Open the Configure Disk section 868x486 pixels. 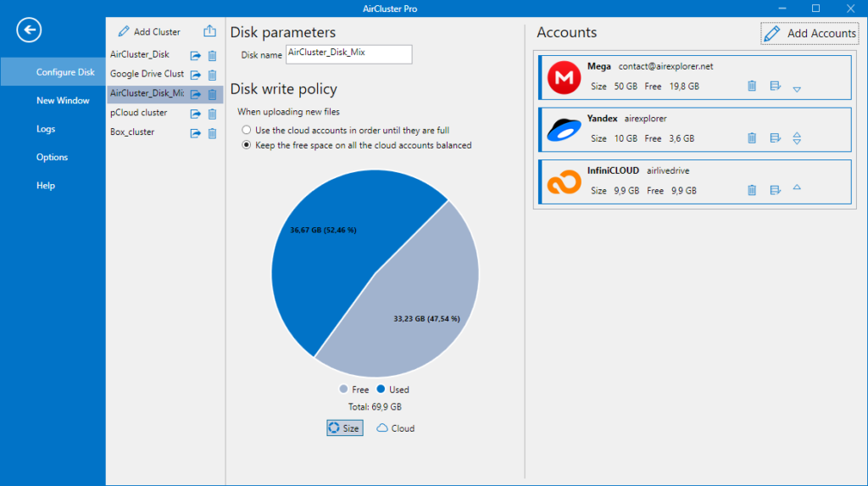(53, 72)
